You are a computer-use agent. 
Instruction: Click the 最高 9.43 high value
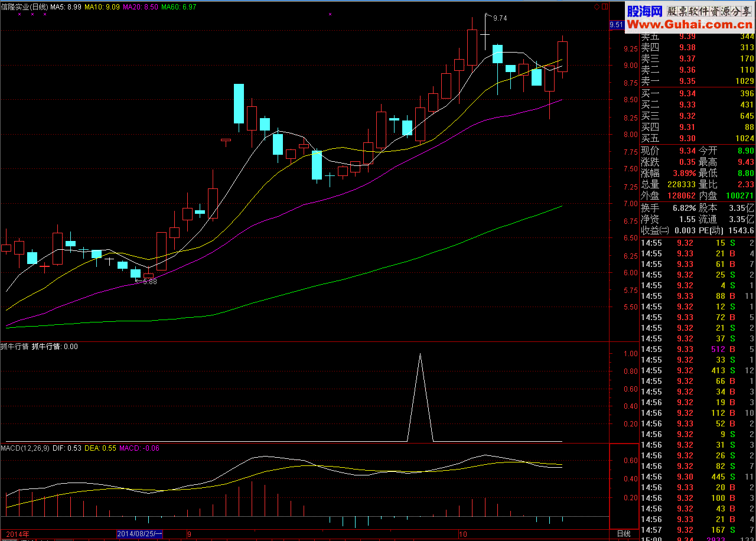point(745,162)
